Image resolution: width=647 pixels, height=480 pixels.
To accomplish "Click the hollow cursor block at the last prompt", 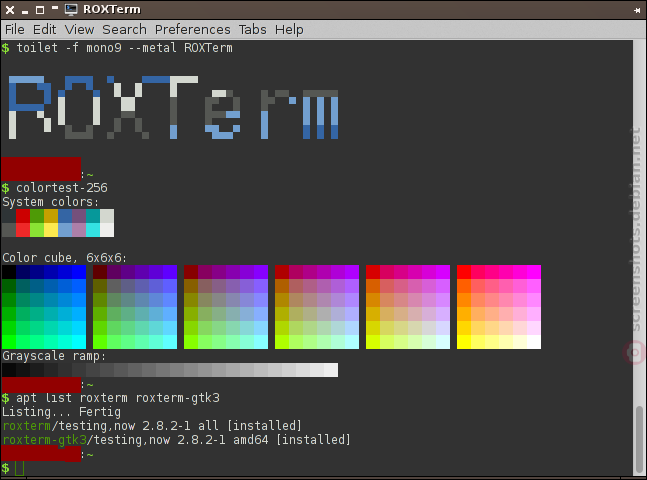I will [20, 468].
